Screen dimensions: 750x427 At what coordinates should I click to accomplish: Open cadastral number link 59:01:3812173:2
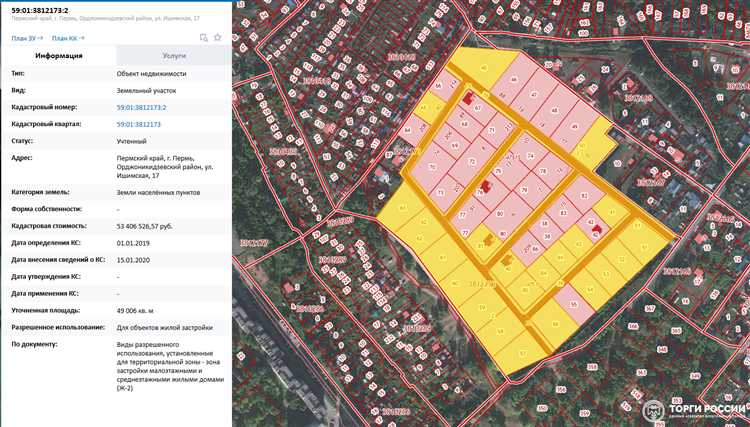(142, 106)
